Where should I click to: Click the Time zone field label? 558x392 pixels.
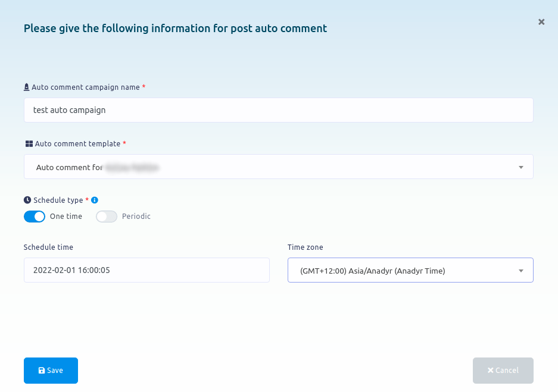306,247
